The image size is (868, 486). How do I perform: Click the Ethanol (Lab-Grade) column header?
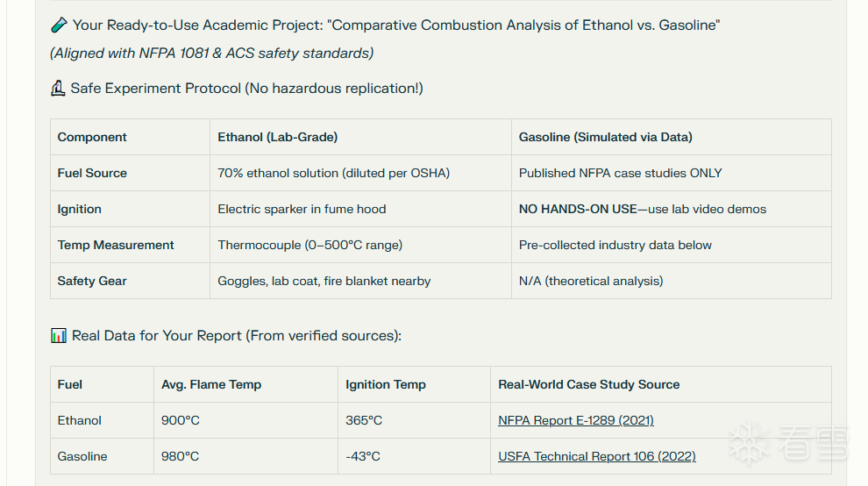coord(277,137)
